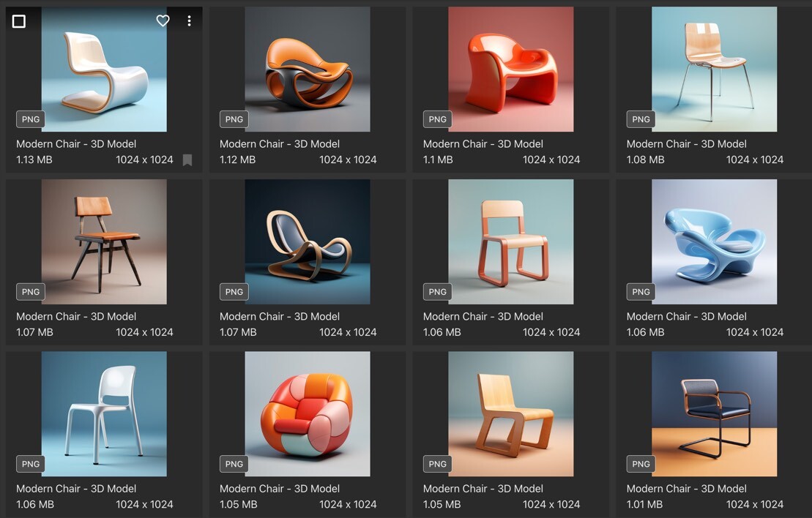Bookmark the 1.13 MB chair image
The image size is (812, 518).
coord(187,159)
